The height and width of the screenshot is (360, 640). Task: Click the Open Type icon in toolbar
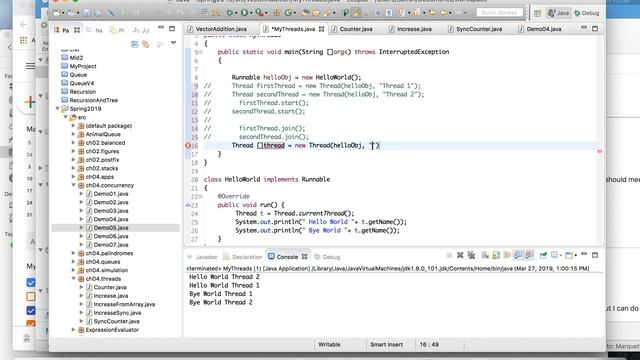pyautogui.click(x=305, y=13)
